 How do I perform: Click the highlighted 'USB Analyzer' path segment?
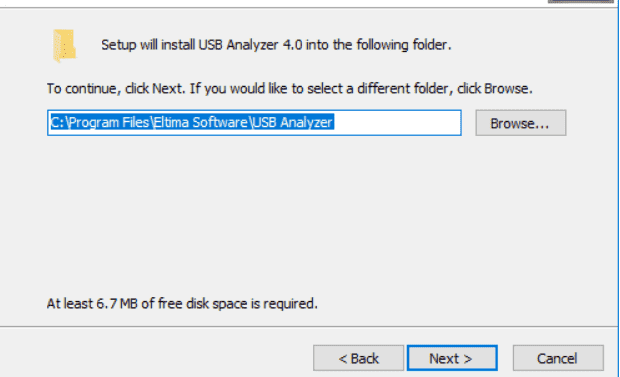click(293, 123)
